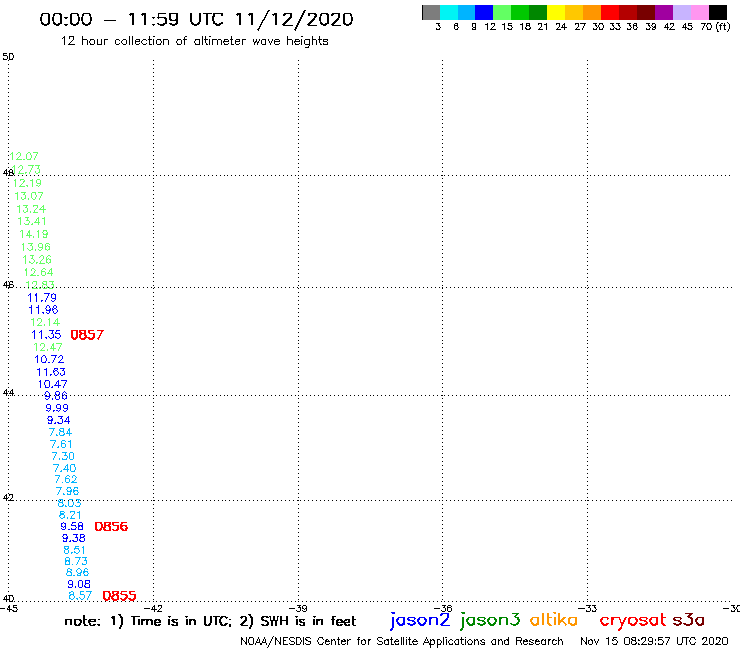Click the s3a satellite legend label
Screen dimensions: 740x650
click(x=689, y=620)
